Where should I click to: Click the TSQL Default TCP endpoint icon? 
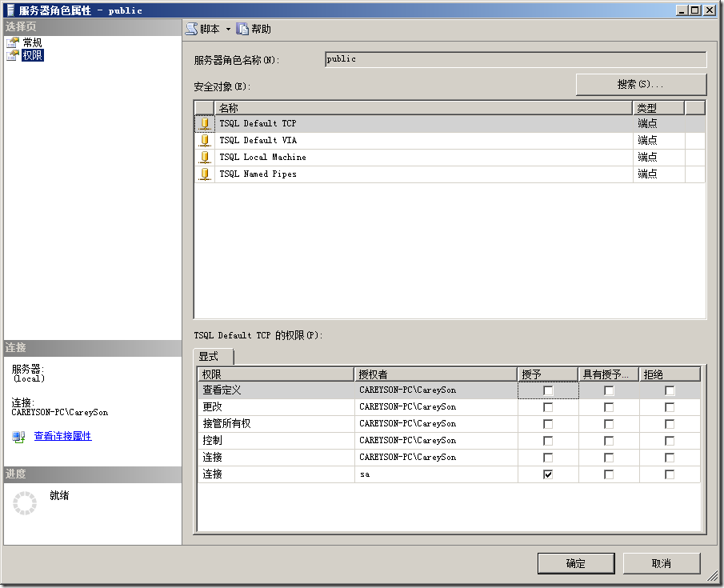205,123
